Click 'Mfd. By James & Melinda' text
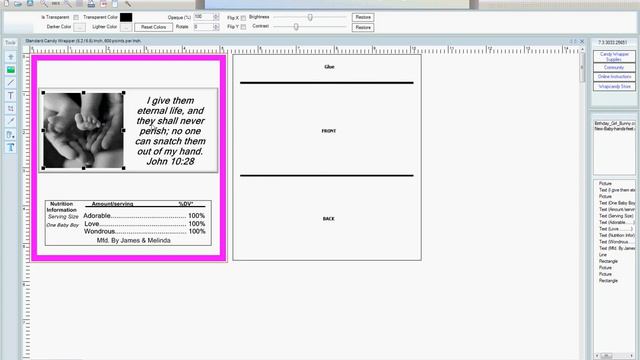 (133, 240)
